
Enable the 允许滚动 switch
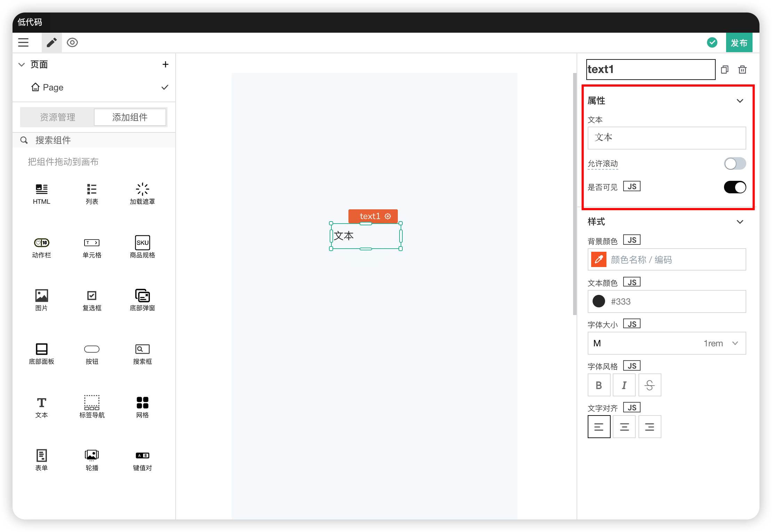pyautogui.click(x=735, y=163)
